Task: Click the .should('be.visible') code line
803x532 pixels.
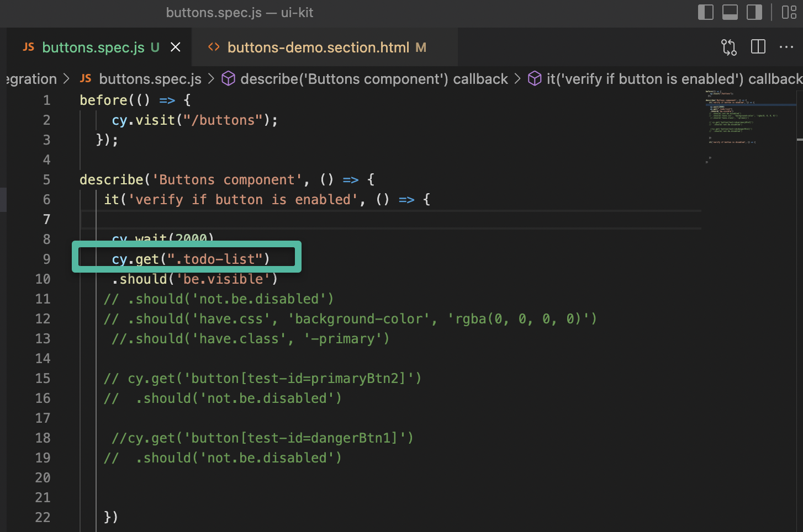Action: tap(194, 279)
